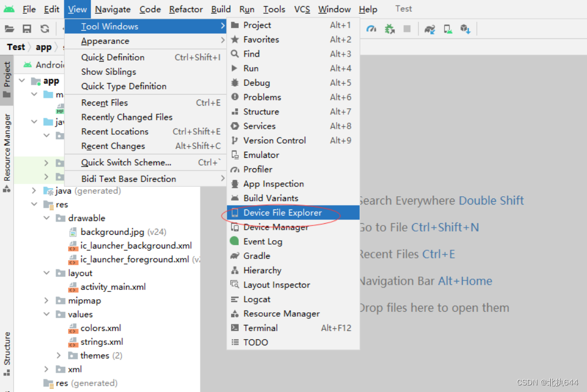587x392 pixels.
Task: Open Quick Switch Scheme menu entry
Action: click(x=146, y=163)
